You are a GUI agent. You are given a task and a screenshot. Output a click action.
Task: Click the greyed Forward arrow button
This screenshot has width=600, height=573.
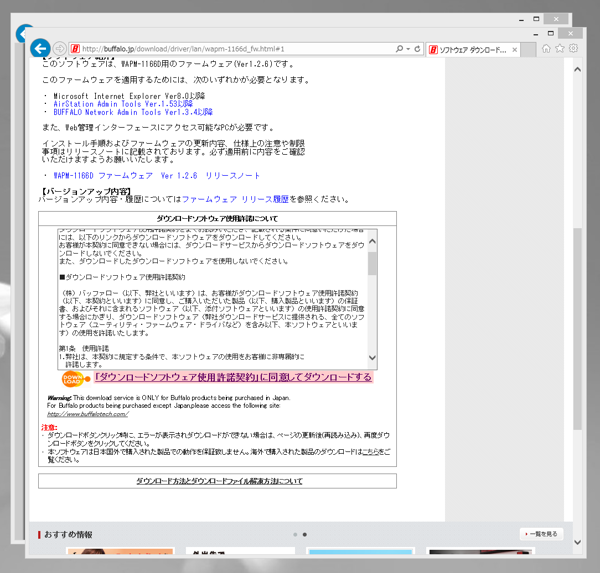point(59,49)
